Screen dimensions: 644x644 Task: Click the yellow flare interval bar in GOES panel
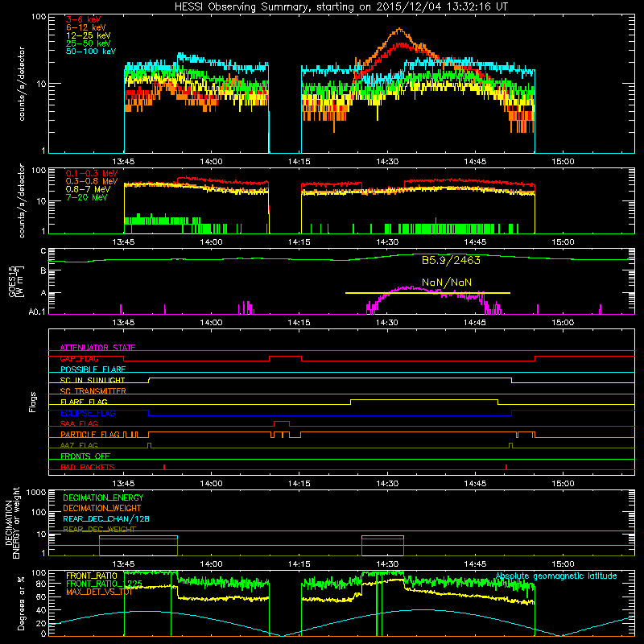[x=427, y=293]
